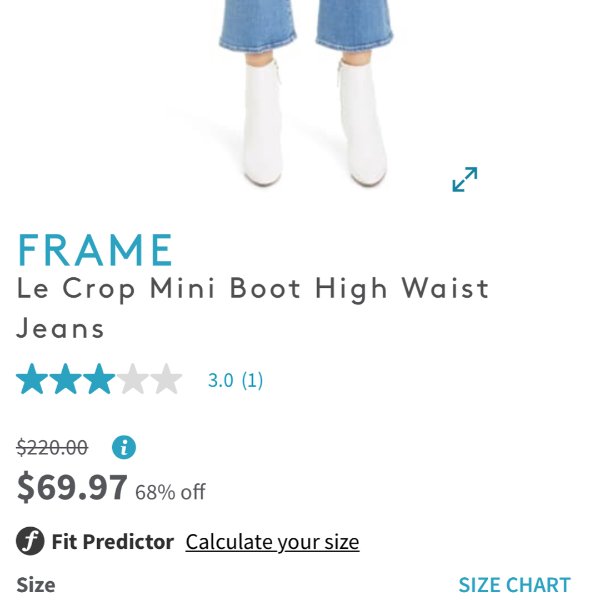Click the round Fit Predictor 'f' logo
600x600 pixels.
click(30, 541)
